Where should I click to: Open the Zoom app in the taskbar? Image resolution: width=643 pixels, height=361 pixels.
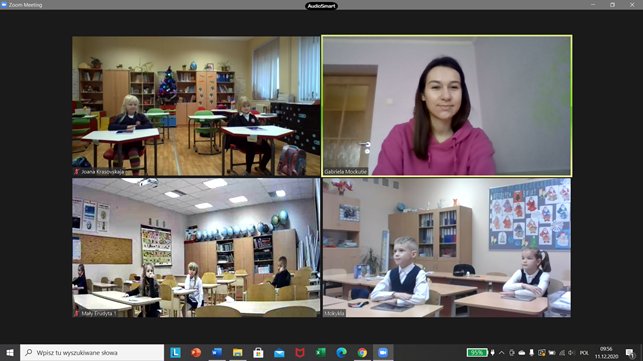(x=383, y=352)
